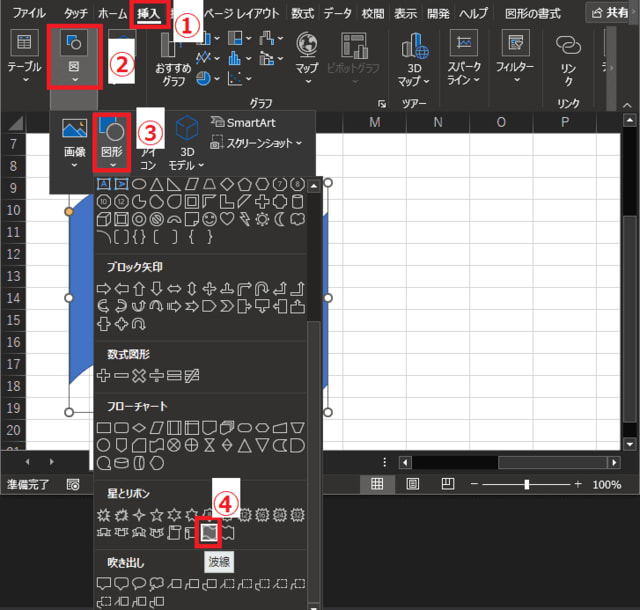Open the 挿入 (Insert) ribbon tab
Viewport: 640px width, 610px height.
click(148, 14)
